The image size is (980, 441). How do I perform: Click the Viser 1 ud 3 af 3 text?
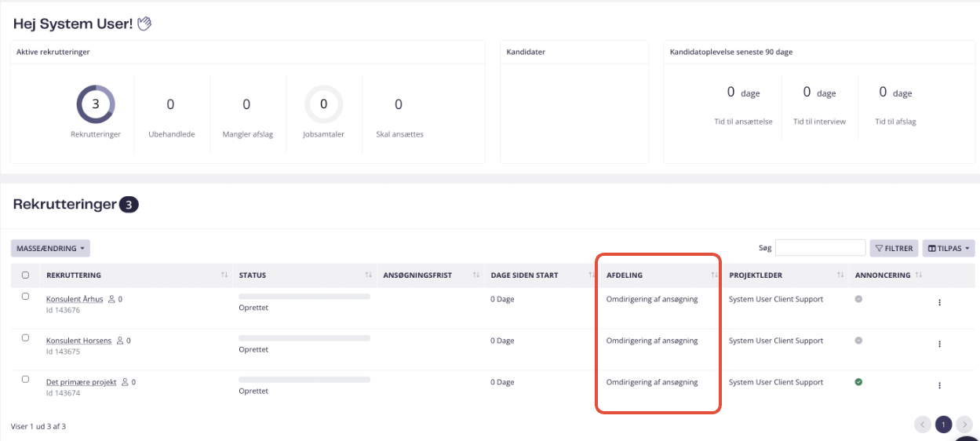[x=38, y=426]
